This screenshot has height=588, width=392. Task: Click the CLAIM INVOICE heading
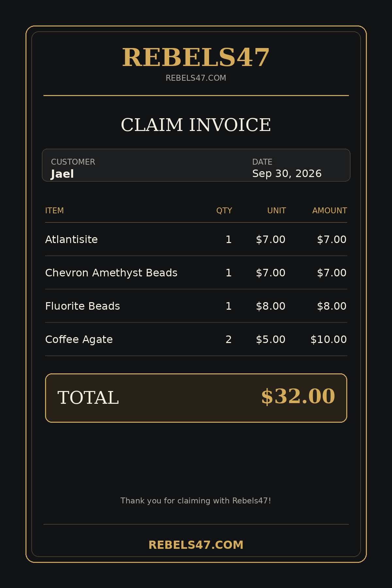click(196, 125)
